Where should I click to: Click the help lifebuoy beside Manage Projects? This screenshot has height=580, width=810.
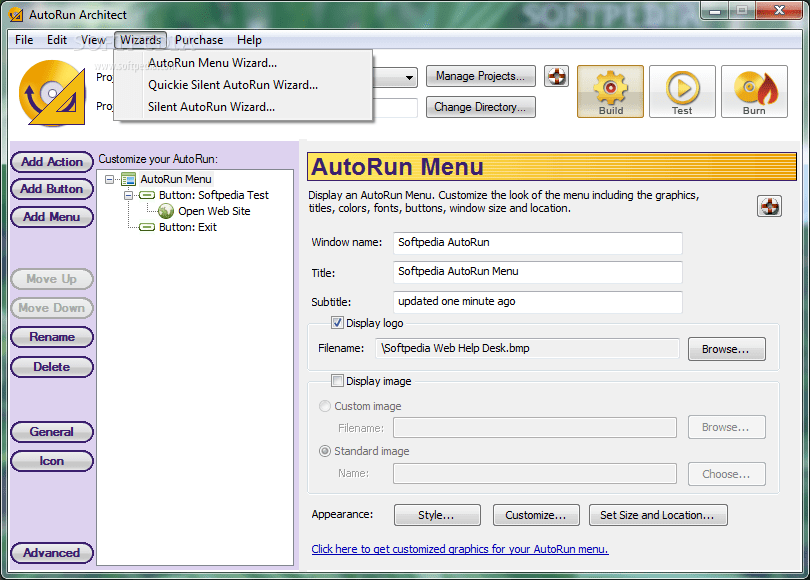[x=556, y=76]
